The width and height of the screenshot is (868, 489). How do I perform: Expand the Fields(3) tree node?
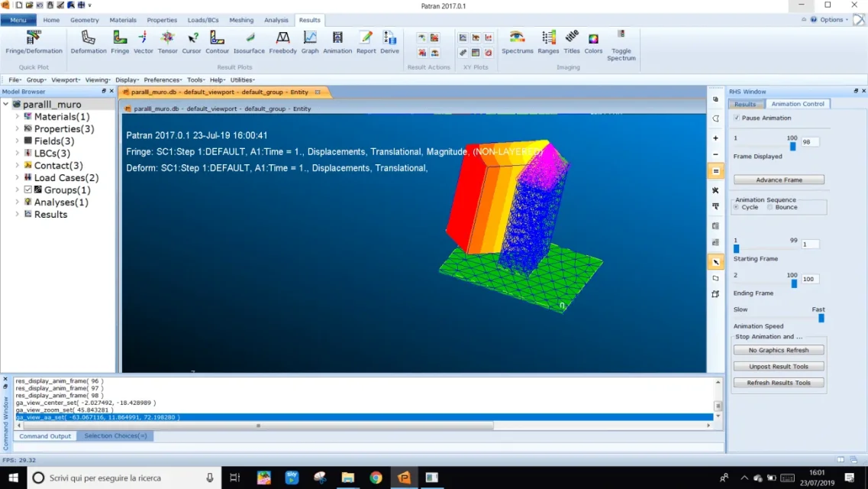click(17, 141)
